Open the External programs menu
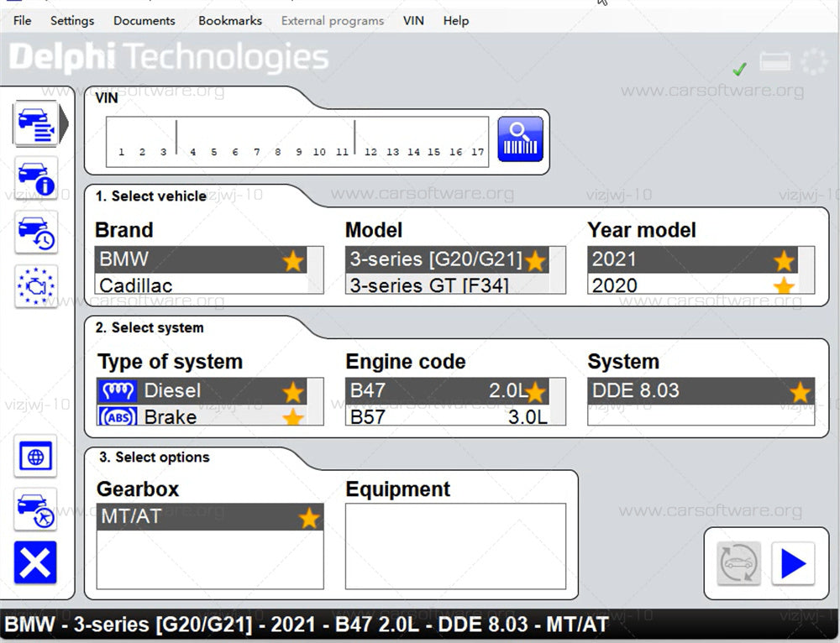Viewport: 840px width, 643px height. (332, 20)
